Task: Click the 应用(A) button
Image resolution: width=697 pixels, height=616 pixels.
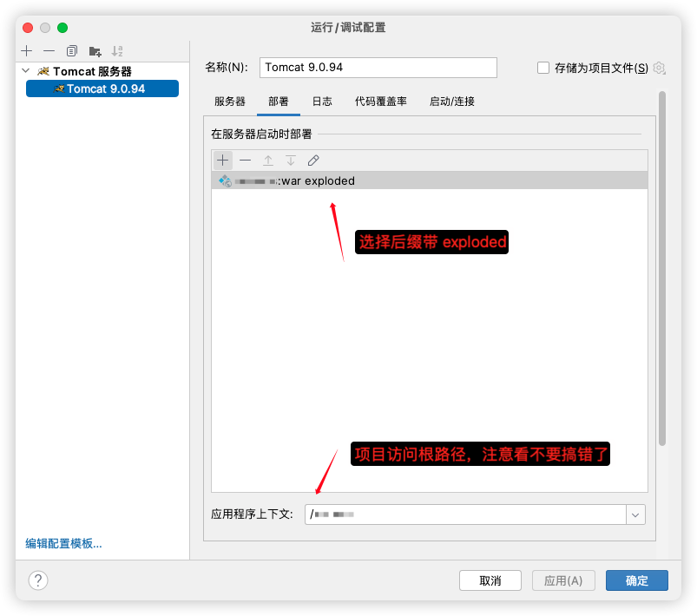Action: tap(563, 580)
